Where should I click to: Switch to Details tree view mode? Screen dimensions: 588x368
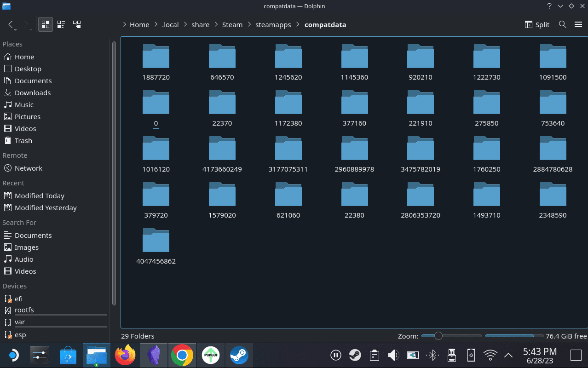click(x=77, y=24)
